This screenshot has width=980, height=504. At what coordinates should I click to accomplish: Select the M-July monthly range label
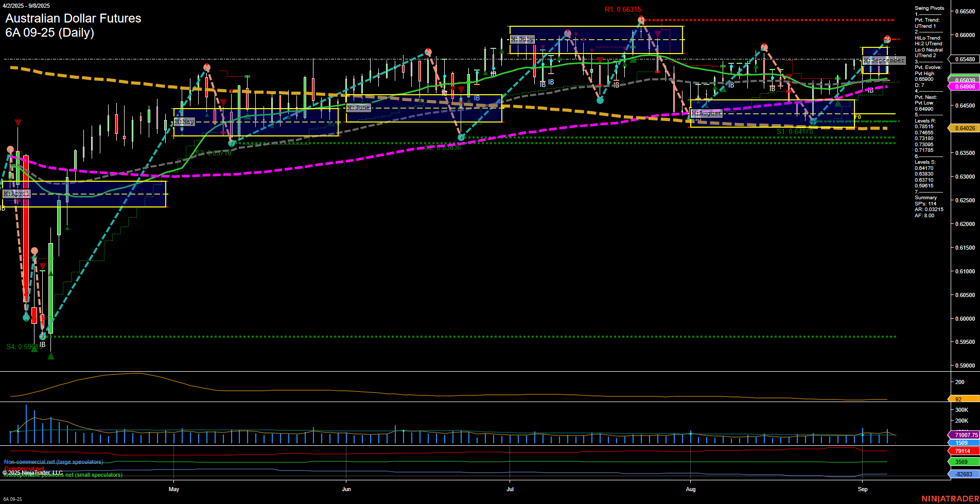coord(523,39)
